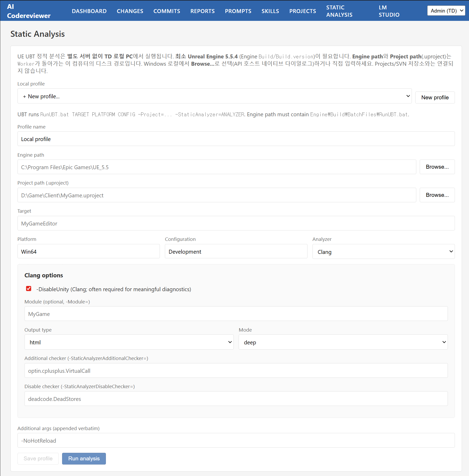
Task: Click the Module optional input field
Action: click(236, 314)
